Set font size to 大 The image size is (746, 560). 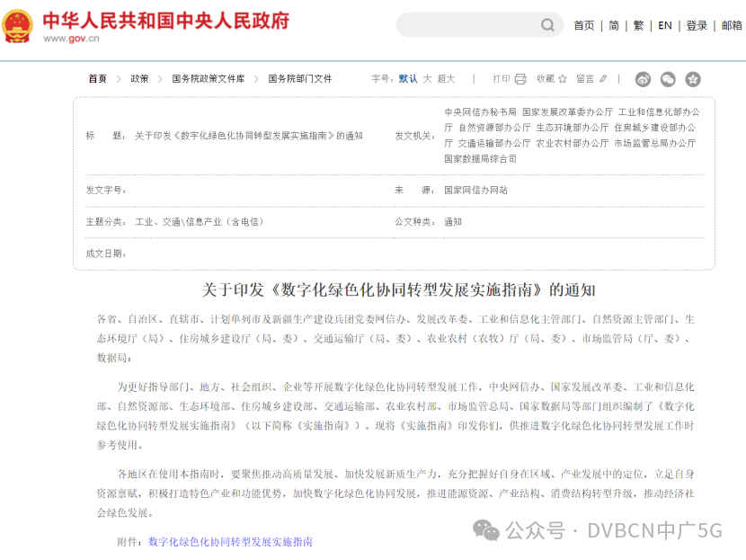428,79
